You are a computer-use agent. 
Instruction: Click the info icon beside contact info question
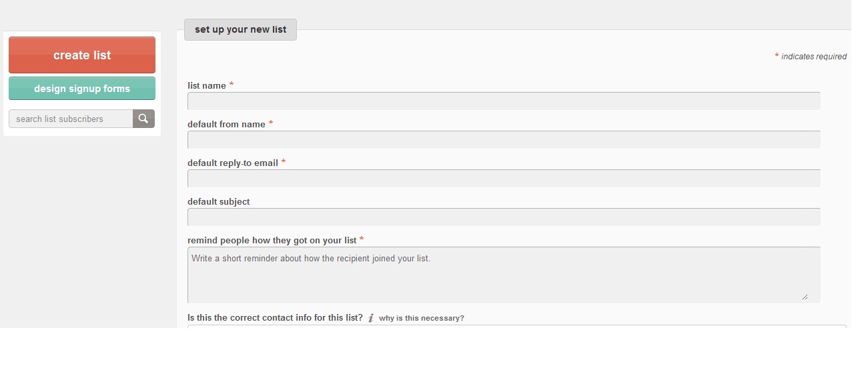371,318
